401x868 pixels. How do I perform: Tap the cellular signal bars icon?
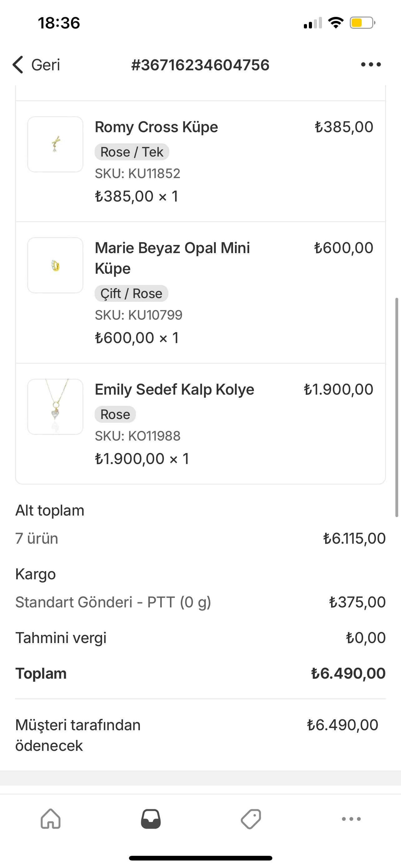coord(312,23)
